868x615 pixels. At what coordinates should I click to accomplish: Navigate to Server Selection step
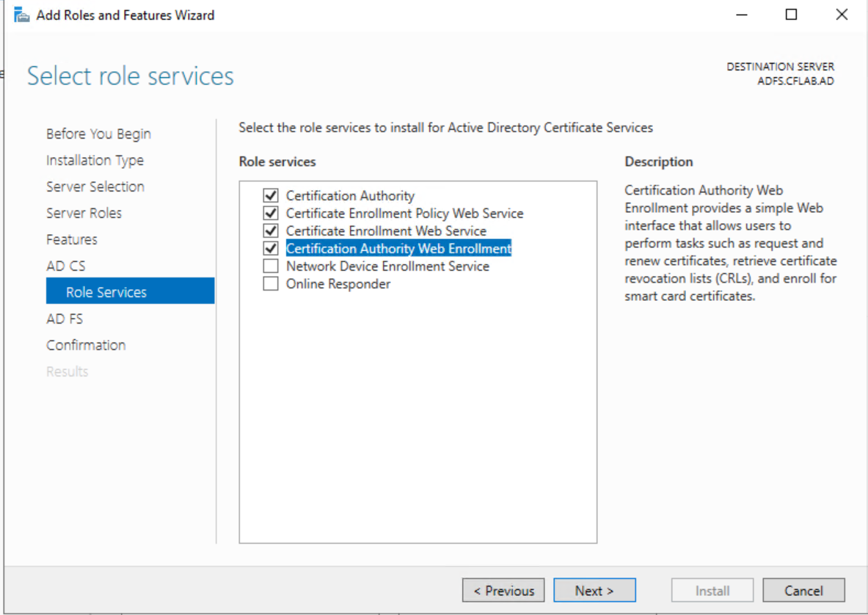click(x=95, y=186)
